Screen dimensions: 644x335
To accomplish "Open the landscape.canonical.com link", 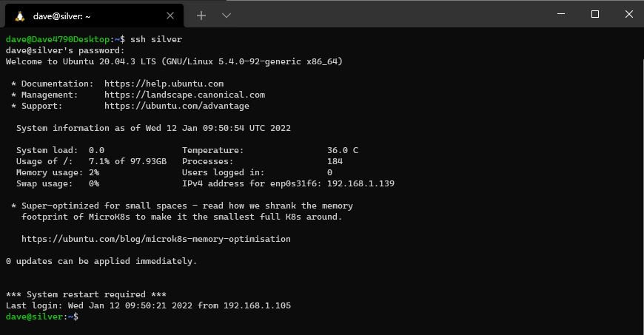I will point(184,95).
